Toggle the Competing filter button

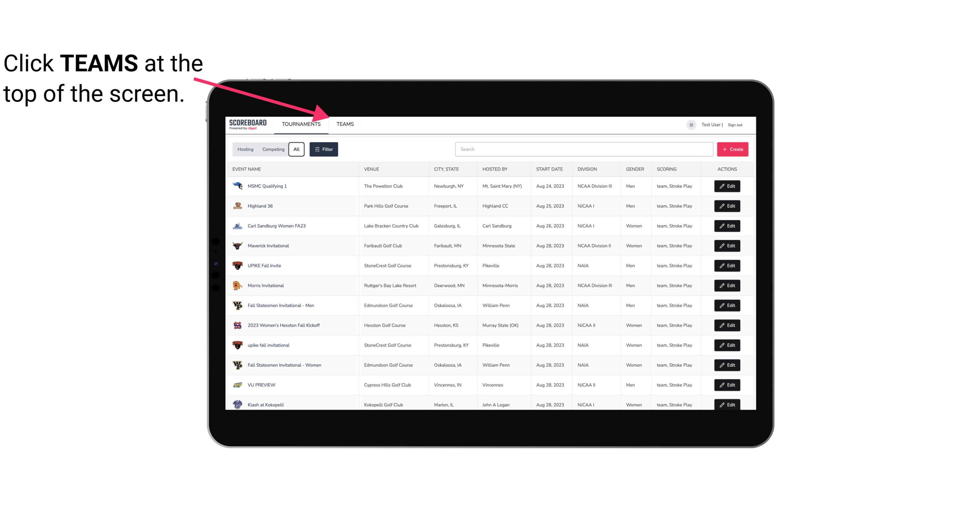(272, 149)
